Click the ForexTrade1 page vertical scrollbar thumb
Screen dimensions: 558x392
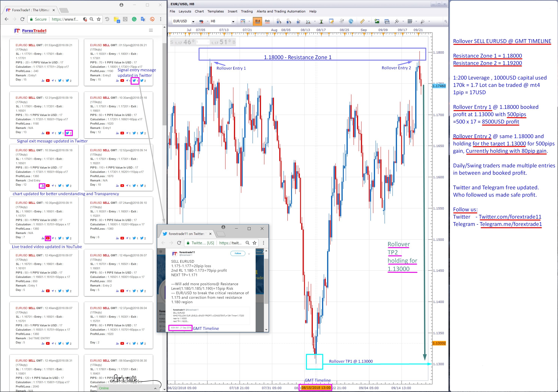coord(165,84)
